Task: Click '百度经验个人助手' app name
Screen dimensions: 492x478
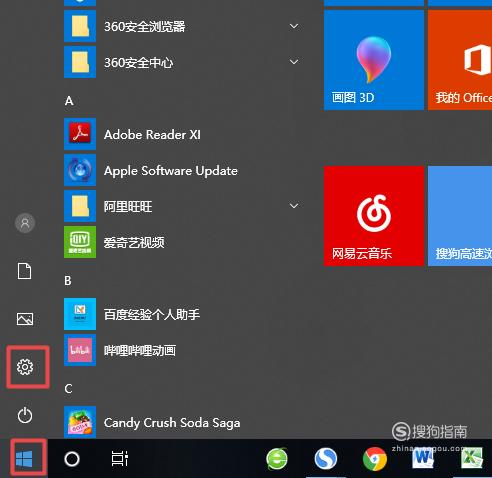Action: click(x=152, y=314)
